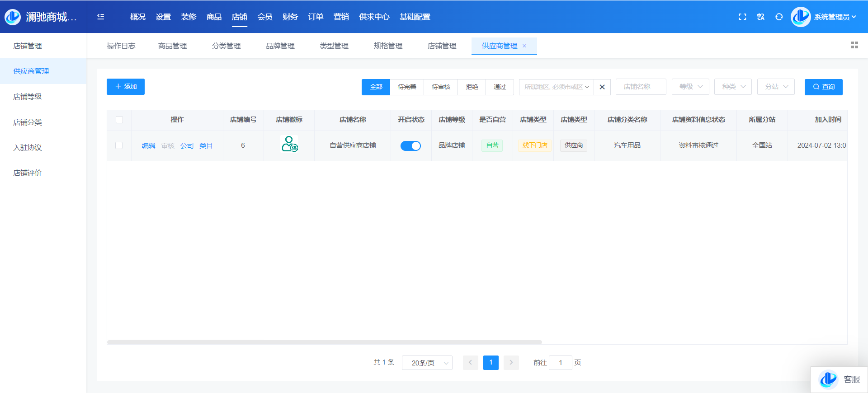Open the 20条/页 page size dropdown
The image size is (868, 393).
coord(427,363)
